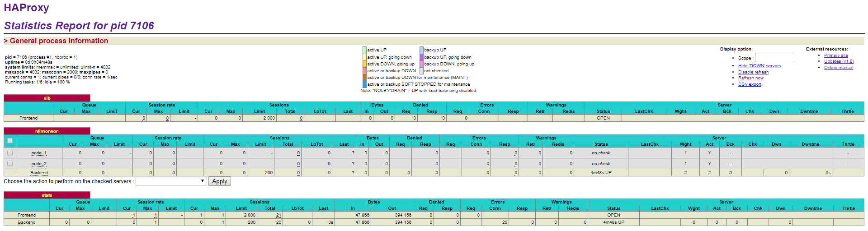868x231 pixels.
Task: Click the 'active DOWN, going up' orange swatch
Action: [364, 64]
